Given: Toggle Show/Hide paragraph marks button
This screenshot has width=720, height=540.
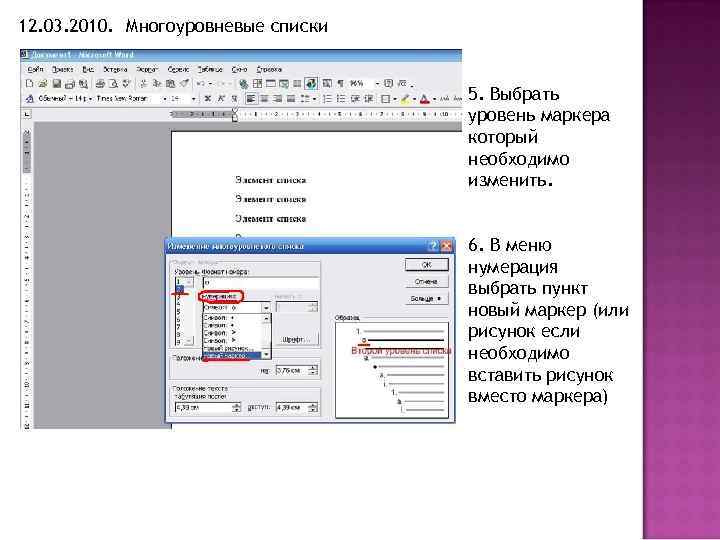Looking at the screenshot, I should tap(340, 84).
